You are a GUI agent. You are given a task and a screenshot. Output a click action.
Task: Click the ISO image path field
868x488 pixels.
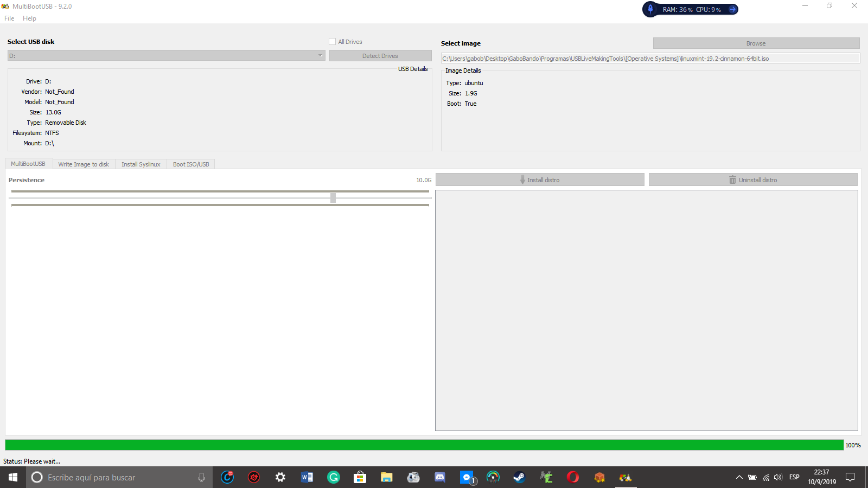click(x=650, y=59)
